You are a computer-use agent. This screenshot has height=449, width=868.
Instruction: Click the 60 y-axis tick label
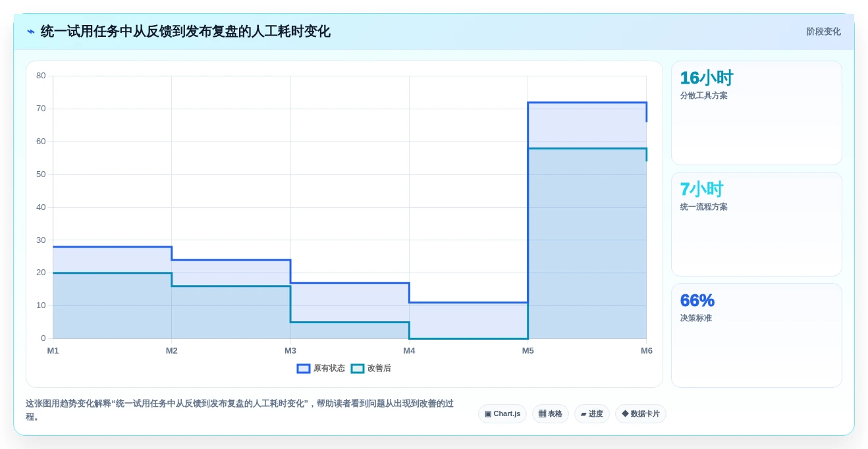click(41, 142)
